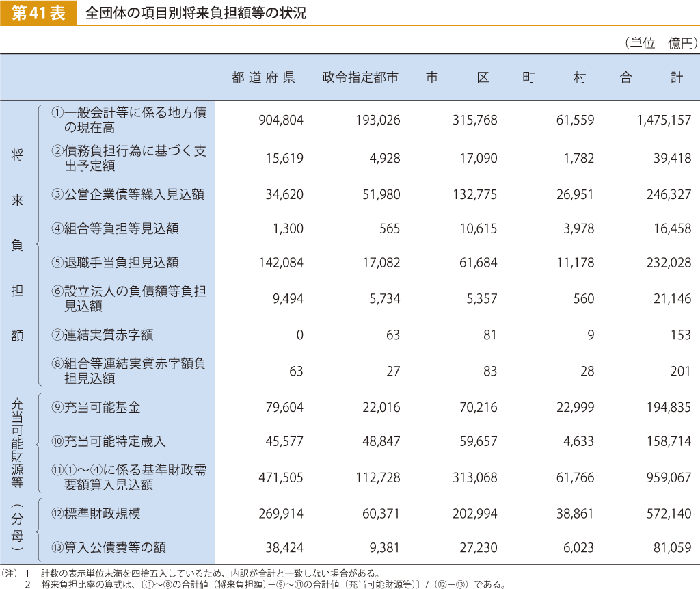
Task: Click the value 269,914
Action: pos(281,514)
